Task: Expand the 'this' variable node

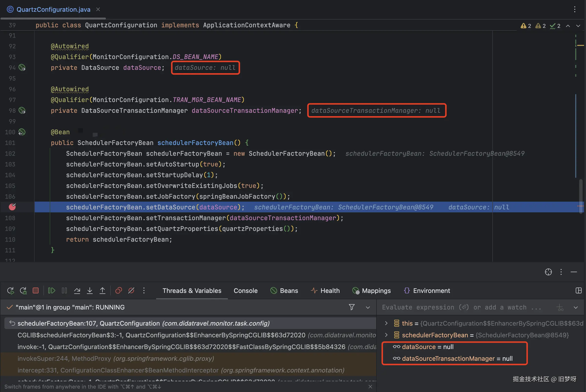Action: pos(386,323)
